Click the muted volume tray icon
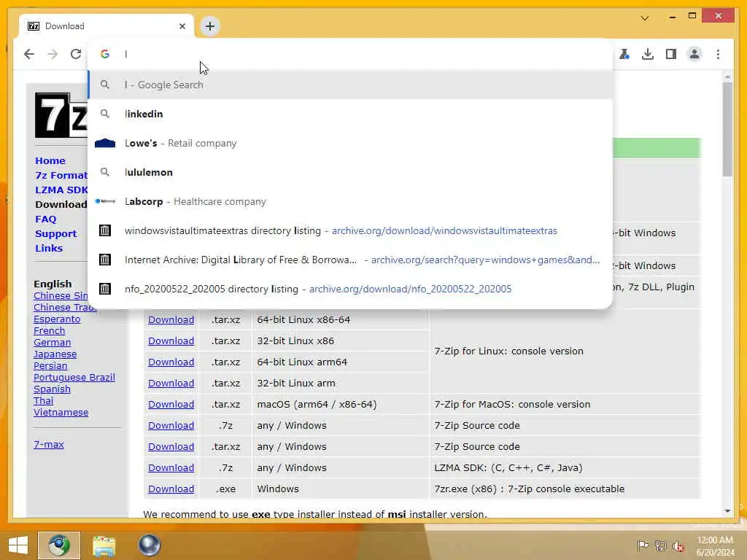Viewport: 747px width, 560px height. click(x=678, y=545)
